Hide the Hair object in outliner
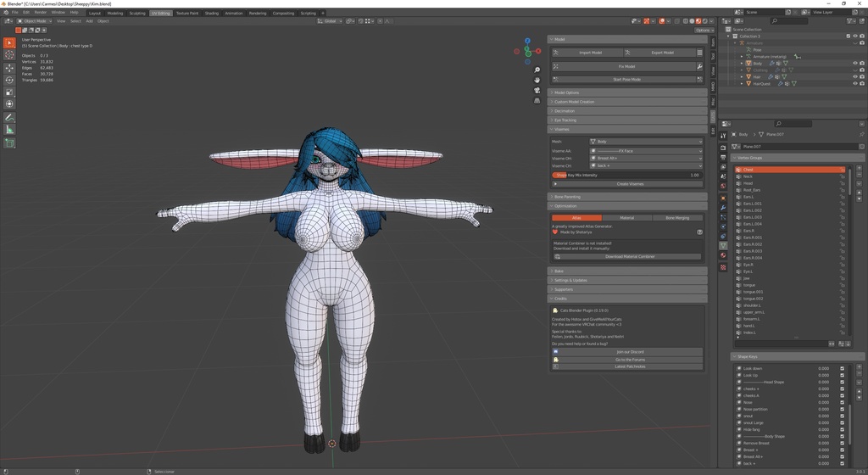Screen dimensions: 868x475 pyautogui.click(x=855, y=77)
